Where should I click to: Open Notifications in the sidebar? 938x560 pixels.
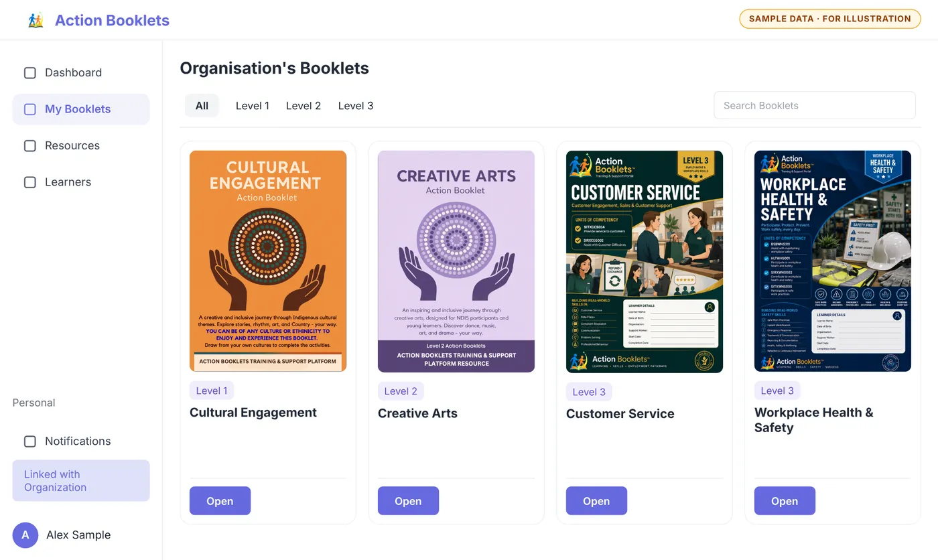coord(81,441)
